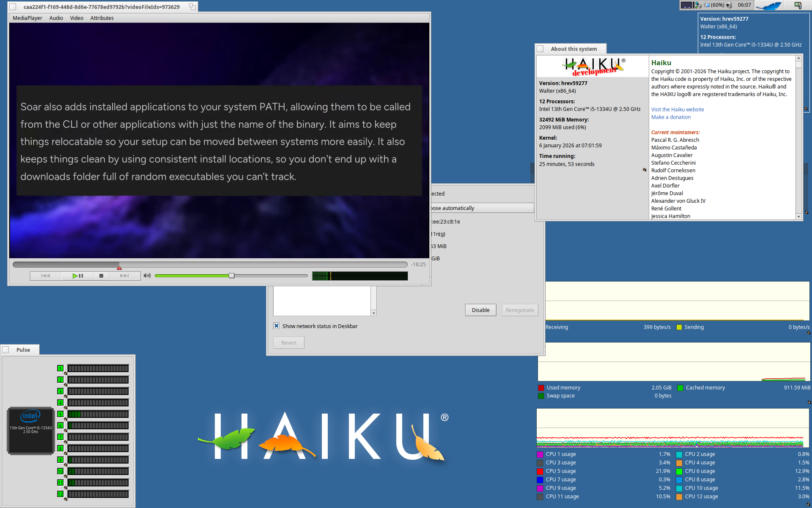Viewport: 812px width, 508px height.
Task: Toggle Show network status in Deskbar checkbox
Action: (277, 326)
